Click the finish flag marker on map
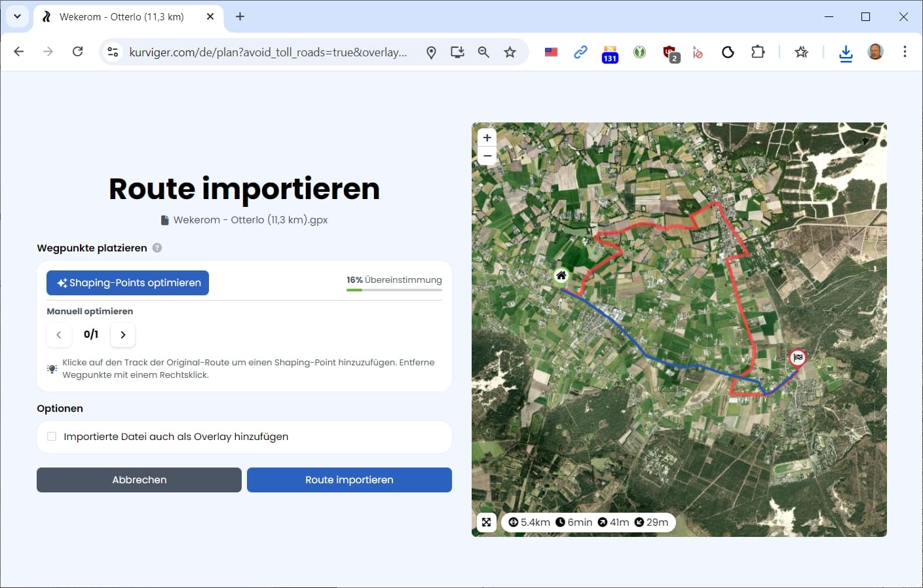Image resolution: width=923 pixels, height=588 pixels. pyautogui.click(x=797, y=358)
